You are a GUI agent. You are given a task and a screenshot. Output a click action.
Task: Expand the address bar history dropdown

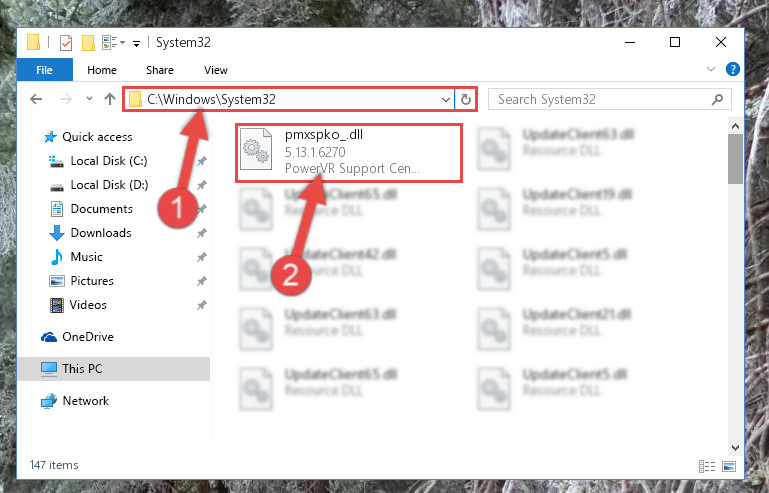445,100
